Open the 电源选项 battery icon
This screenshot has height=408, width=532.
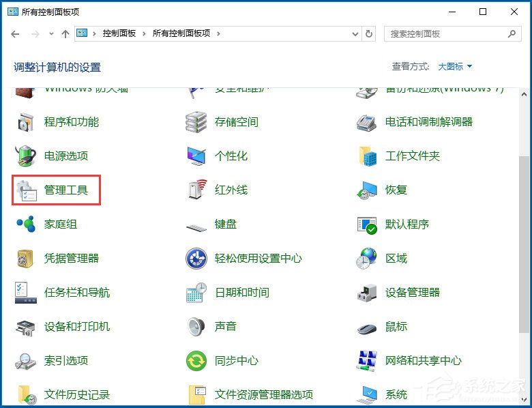pos(26,156)
